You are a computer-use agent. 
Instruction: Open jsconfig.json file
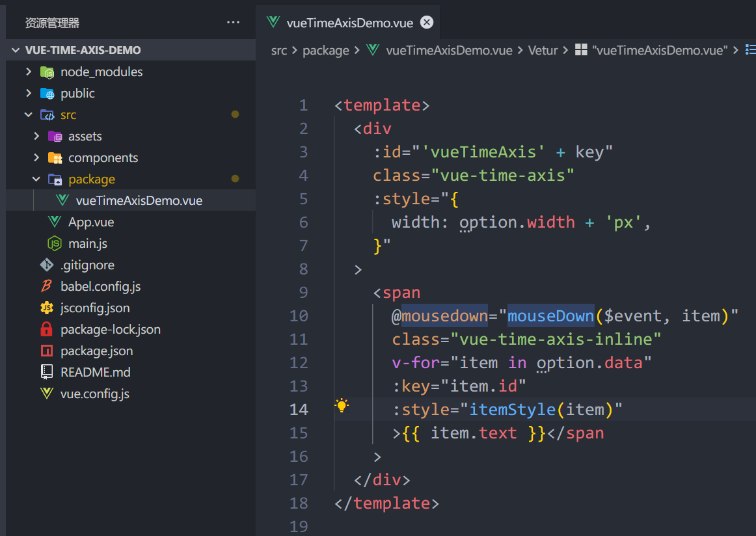pos(131,308)
